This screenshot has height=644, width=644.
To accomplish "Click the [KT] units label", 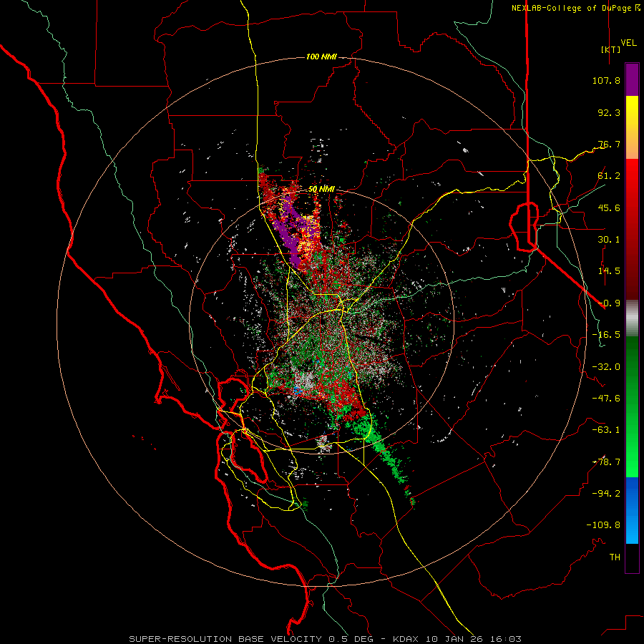I will [x=610, y=49].
